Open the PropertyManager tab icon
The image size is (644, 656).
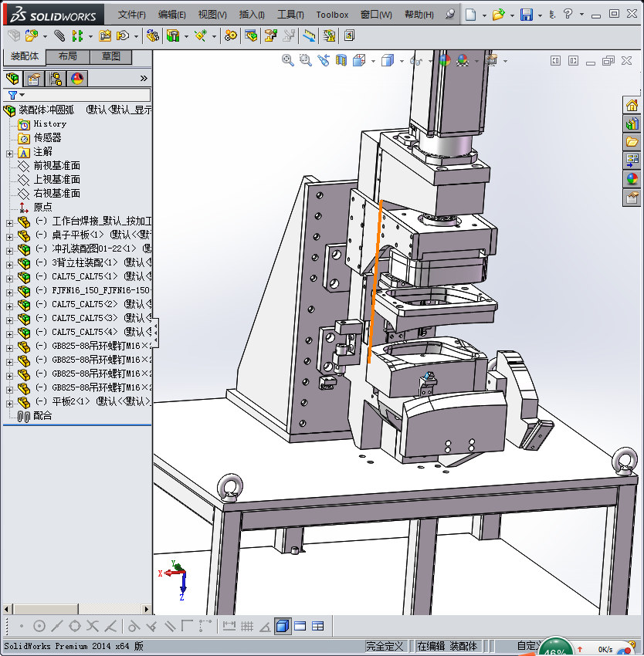coord(34,79)
